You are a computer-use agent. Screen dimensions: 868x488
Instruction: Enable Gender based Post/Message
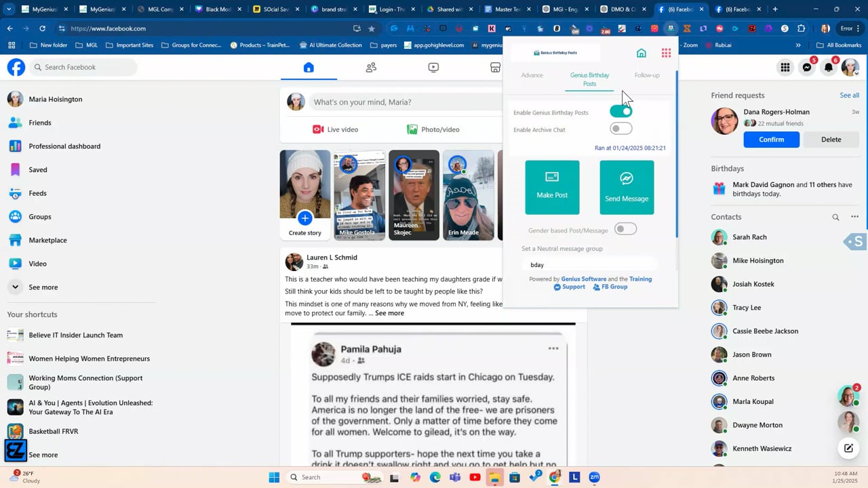[x=625, y=229]
